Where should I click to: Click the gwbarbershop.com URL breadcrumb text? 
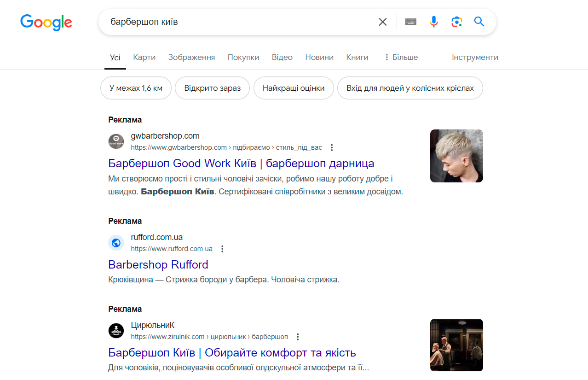(226, 147)
